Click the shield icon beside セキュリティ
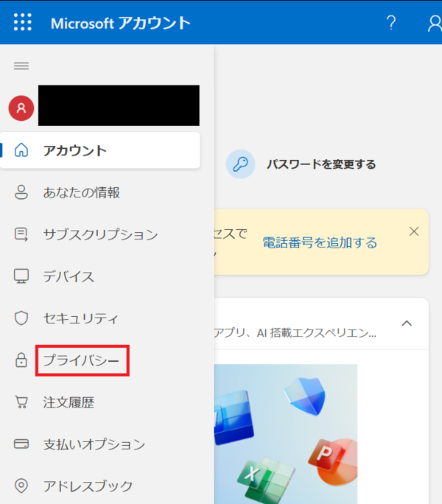Screen dimensions: 442x504 pyautogui.click(x=21, y=318)
